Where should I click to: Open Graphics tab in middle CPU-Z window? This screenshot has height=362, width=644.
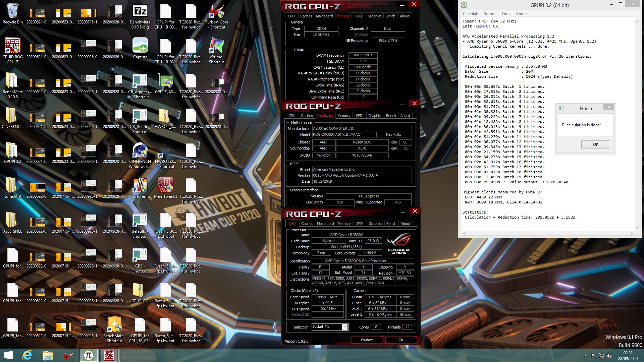click(x=375, y=116)
